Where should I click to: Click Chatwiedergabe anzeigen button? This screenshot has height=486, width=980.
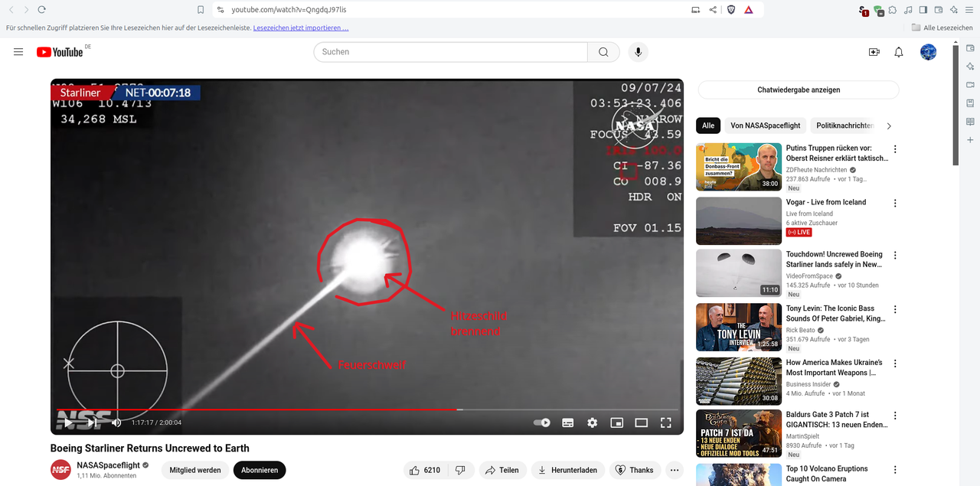(x=799, y=90)
